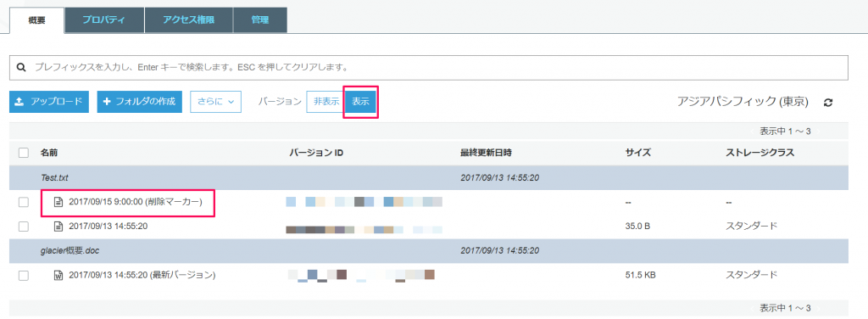Image resolution: width=868 pixels, height=319 pixels.
Task: Go to the 管理 tab
Action: (x=260, y=20)
